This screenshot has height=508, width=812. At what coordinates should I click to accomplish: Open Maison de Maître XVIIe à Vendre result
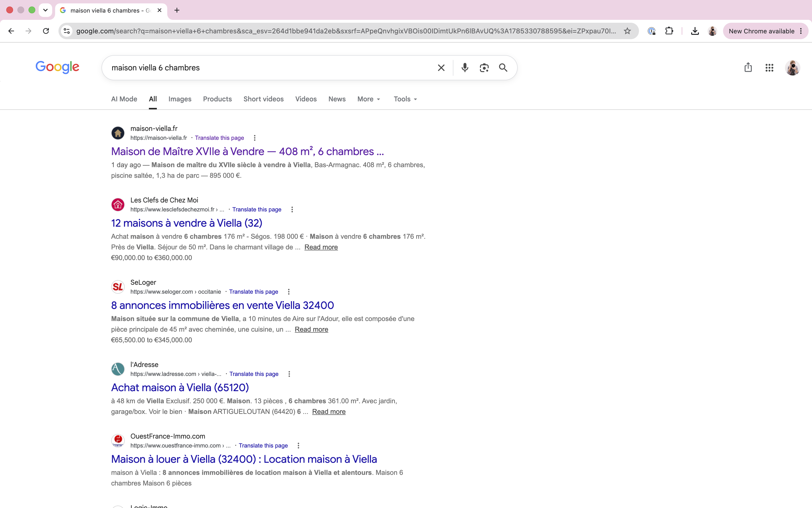pos(247,151)
